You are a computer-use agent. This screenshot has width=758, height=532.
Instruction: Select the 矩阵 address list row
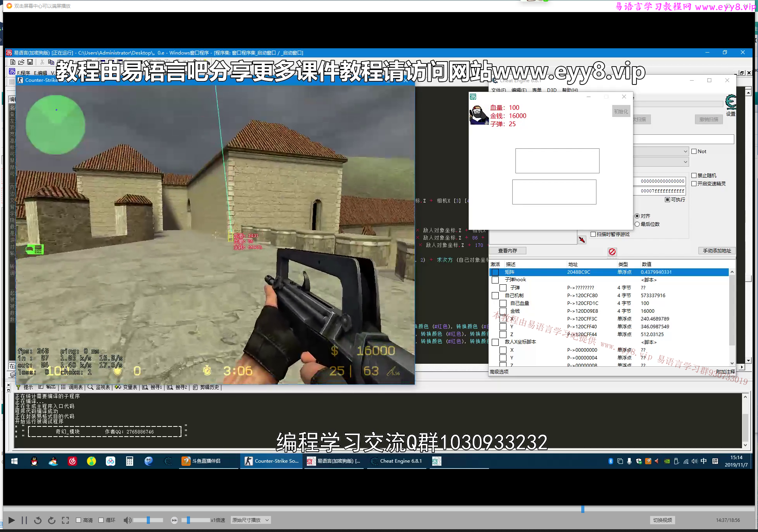pos(609,272)
